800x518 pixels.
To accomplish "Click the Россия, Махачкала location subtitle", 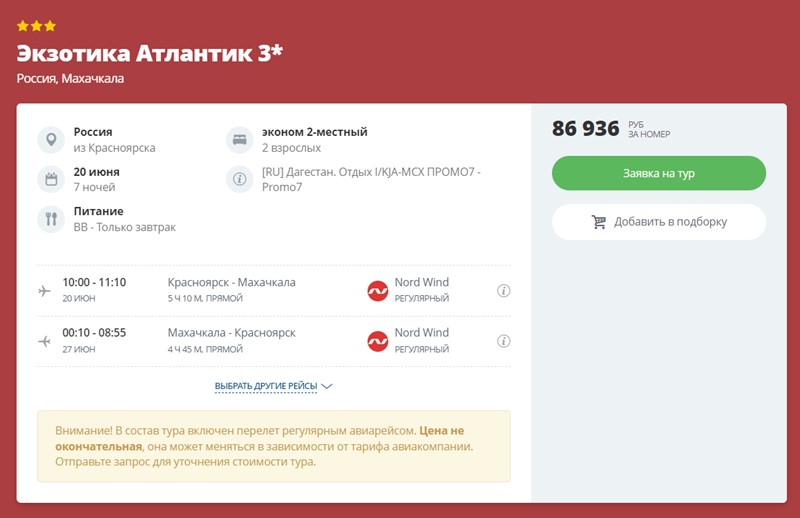I will pyautogui.click(x=70, y=79).
